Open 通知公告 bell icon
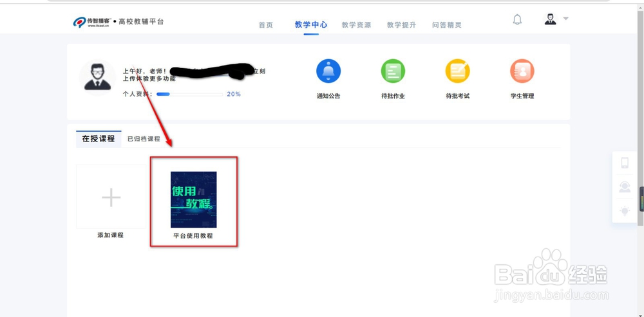 click(x=328, y=71)
